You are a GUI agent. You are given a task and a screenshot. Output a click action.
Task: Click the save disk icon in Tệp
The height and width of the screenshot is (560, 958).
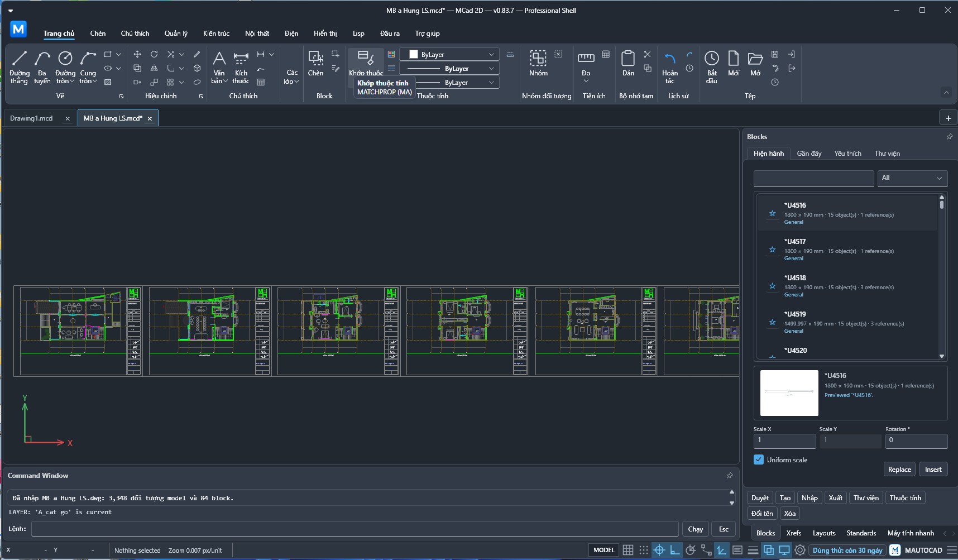tap(775, 54)
